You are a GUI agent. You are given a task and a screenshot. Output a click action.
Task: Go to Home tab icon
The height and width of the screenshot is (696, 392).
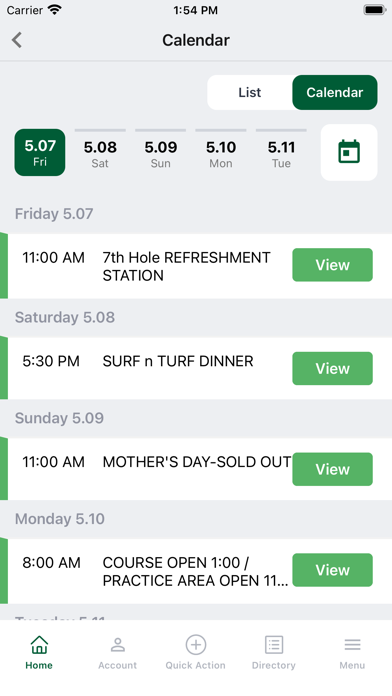click(x=39, y=644)
